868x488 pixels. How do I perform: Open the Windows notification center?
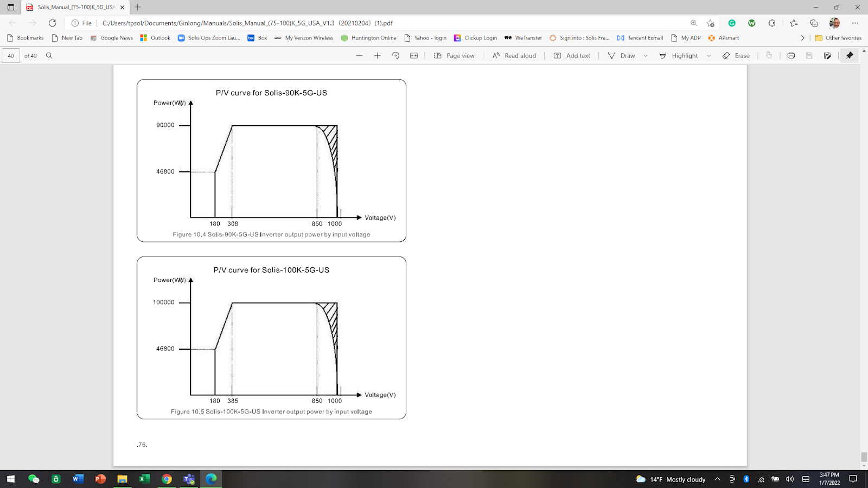click(853, 479)
